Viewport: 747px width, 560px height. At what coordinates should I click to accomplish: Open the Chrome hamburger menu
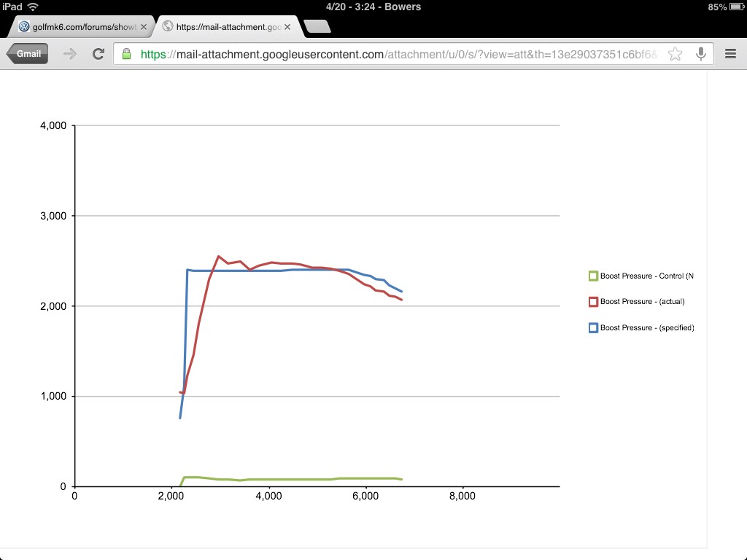click(x=730, y=54)
